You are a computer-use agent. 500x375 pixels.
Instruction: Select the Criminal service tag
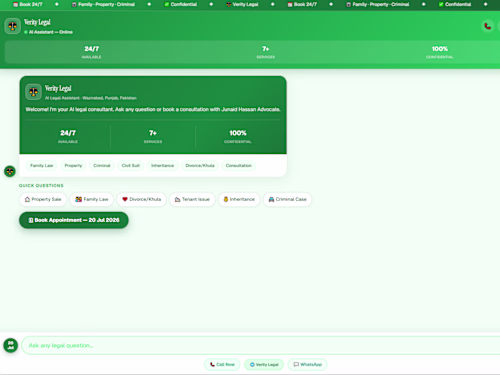tap(102, 166)
